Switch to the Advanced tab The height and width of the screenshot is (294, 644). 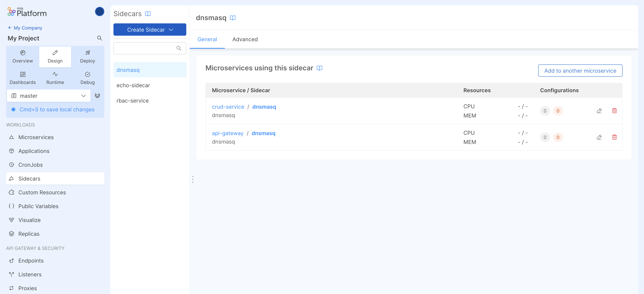(245, 39)
